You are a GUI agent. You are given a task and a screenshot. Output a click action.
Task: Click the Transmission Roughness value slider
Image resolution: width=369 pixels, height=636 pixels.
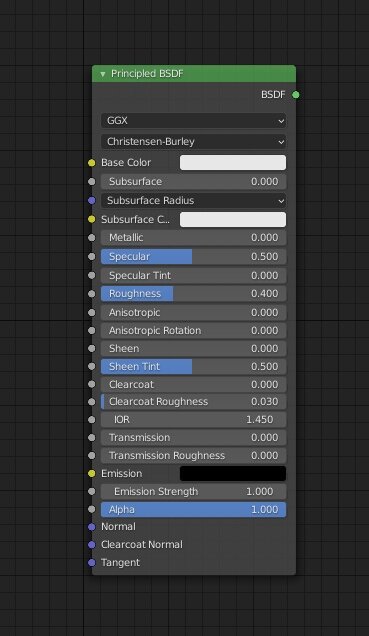click(193, 456)
